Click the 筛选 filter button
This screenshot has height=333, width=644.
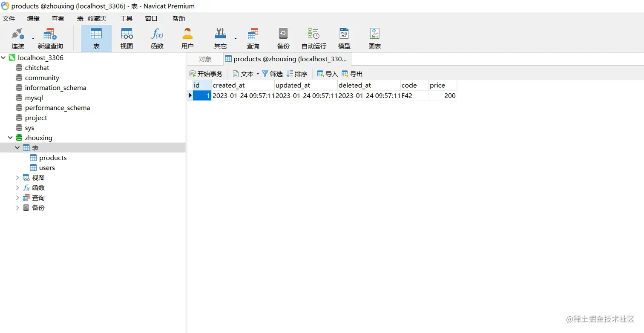pyautogui.click(x=272, y=74)
